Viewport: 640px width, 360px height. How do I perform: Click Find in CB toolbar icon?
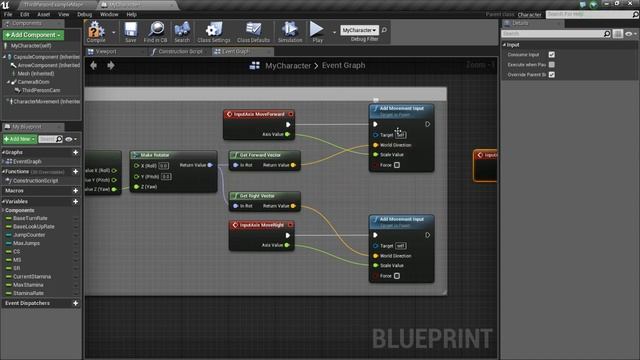coord(156,32)
